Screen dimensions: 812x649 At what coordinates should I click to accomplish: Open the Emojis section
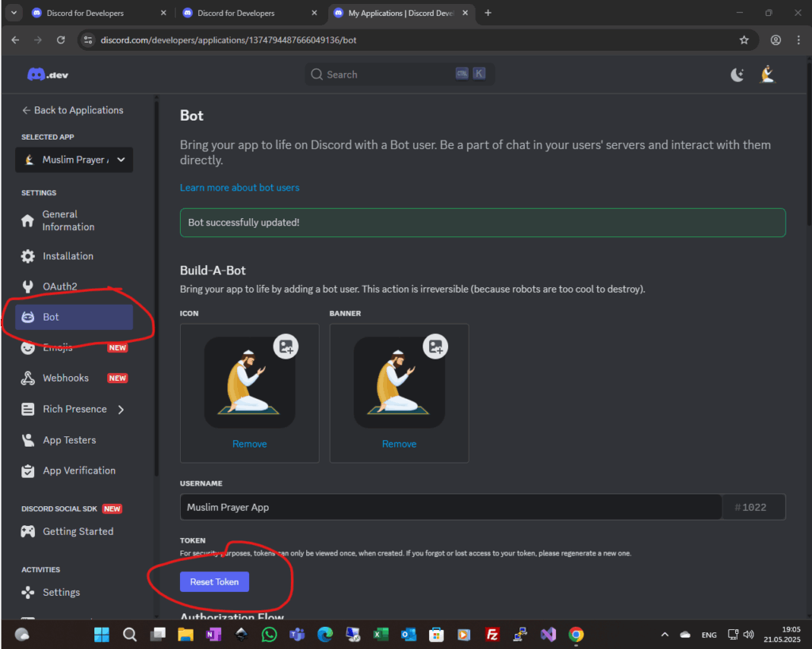click(x=57, y=348)
